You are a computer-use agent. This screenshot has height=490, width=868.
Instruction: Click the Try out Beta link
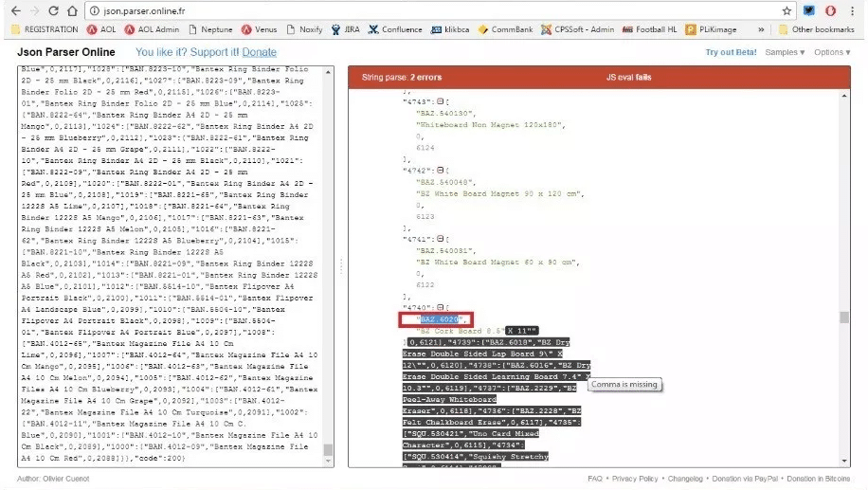731,52
